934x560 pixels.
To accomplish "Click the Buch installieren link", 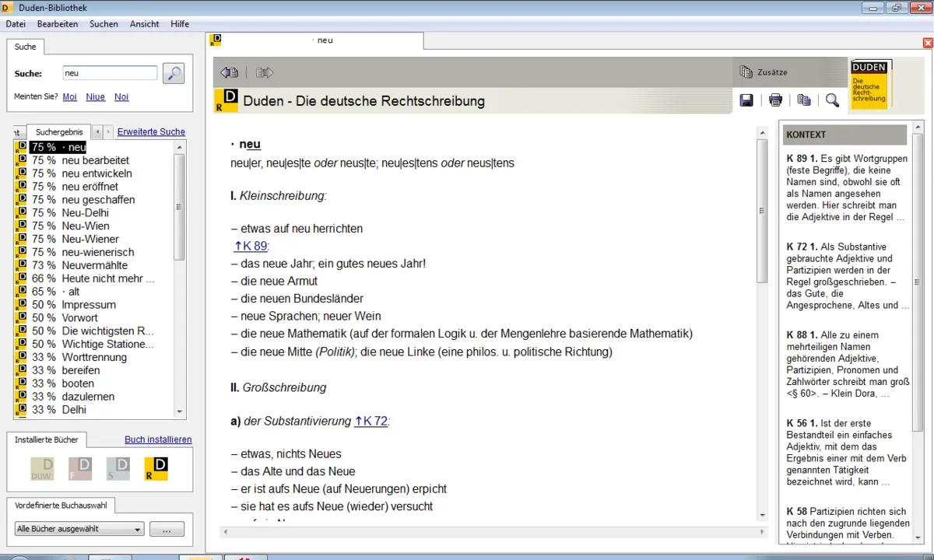I will click(x=158, y=439).
